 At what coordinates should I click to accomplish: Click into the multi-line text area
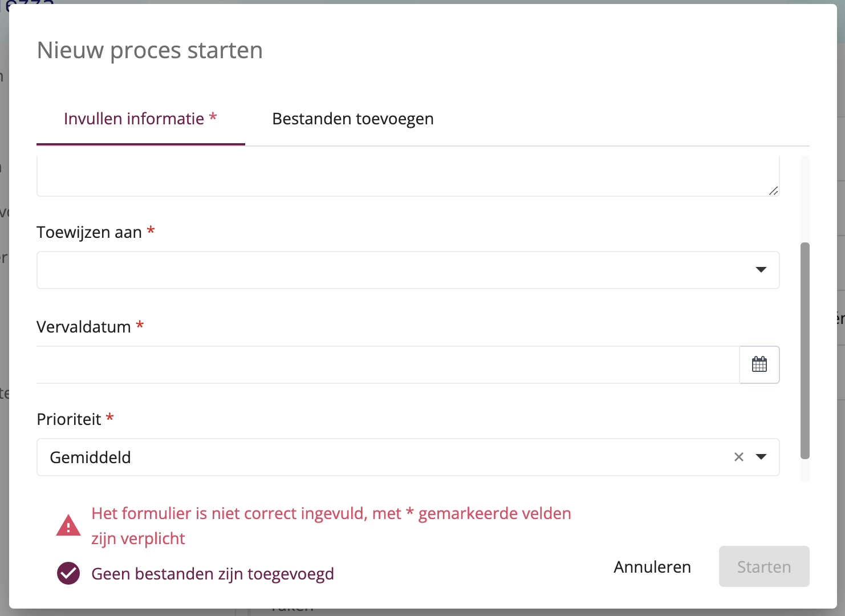pyautogui.click(x=408, y=176)
